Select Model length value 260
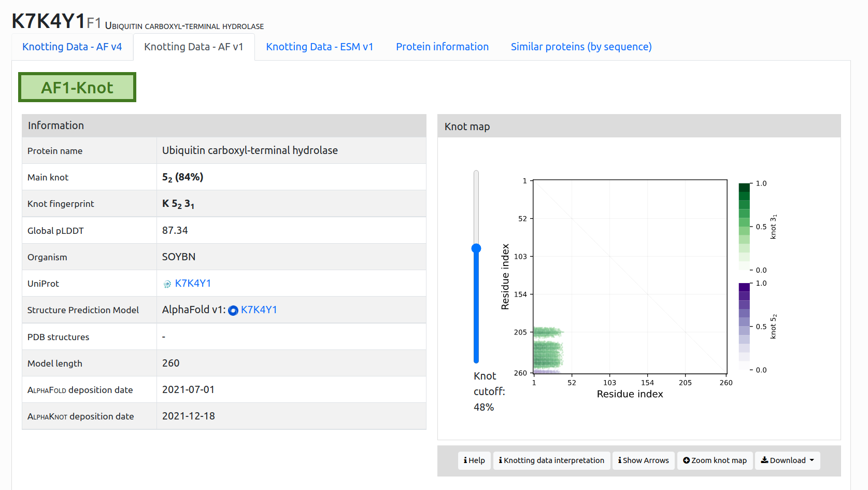This screenshot has width=868, height=490. pos(171,363)
